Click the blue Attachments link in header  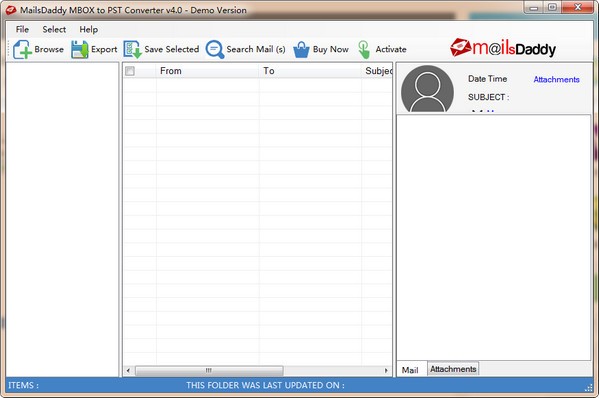pos(556,79)
